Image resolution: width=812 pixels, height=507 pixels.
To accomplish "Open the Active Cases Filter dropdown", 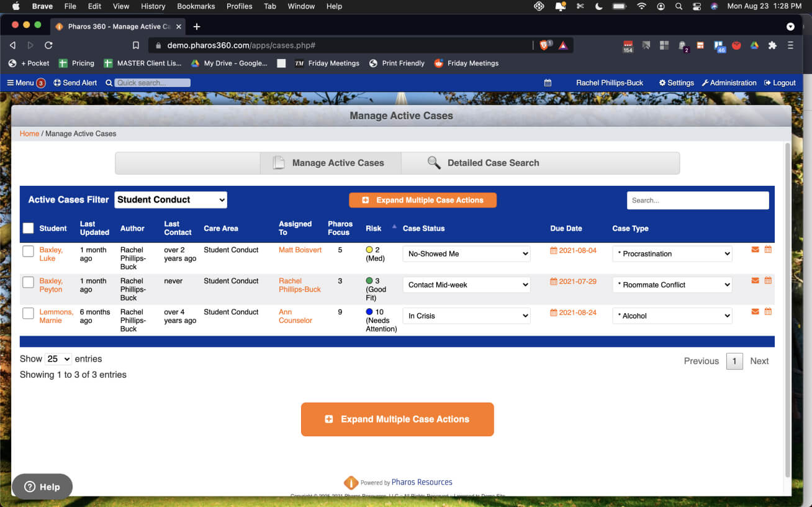I will 171,199.
